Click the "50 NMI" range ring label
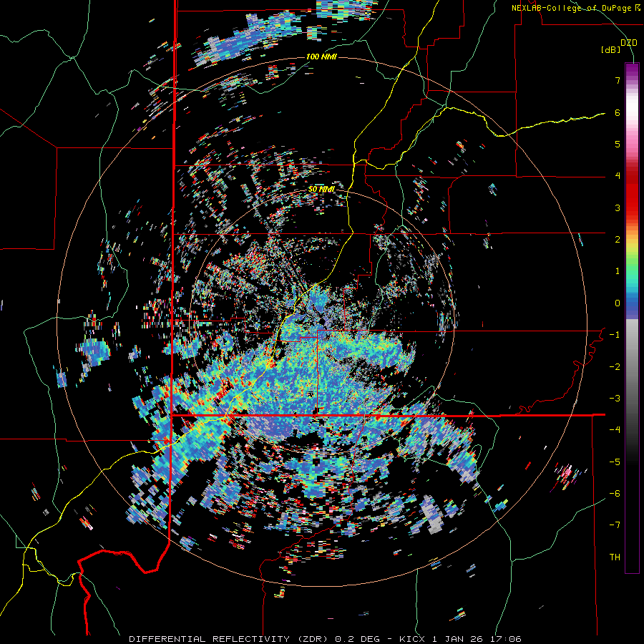 tap(321, 190)
